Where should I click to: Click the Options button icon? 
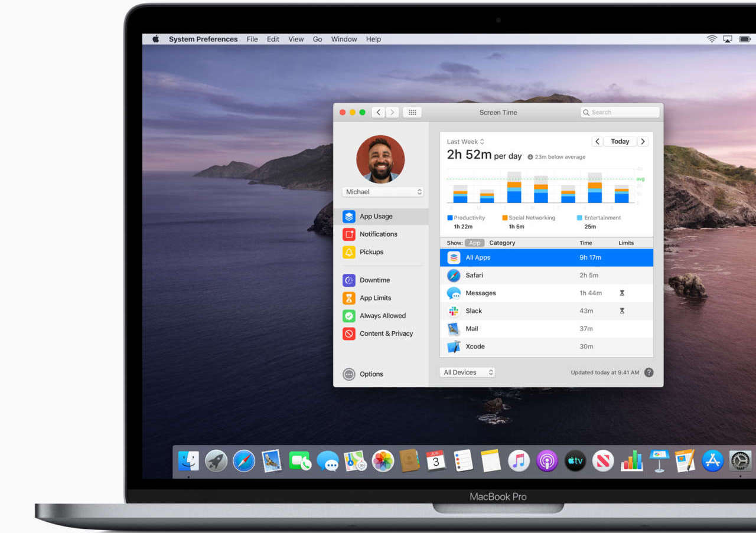click(349, 374)
